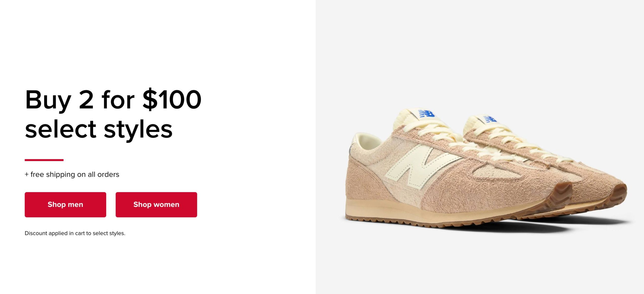The width and height of the screenshot is (644, 294).
Task: Open the Shop women button
Action: pos(156,205)
